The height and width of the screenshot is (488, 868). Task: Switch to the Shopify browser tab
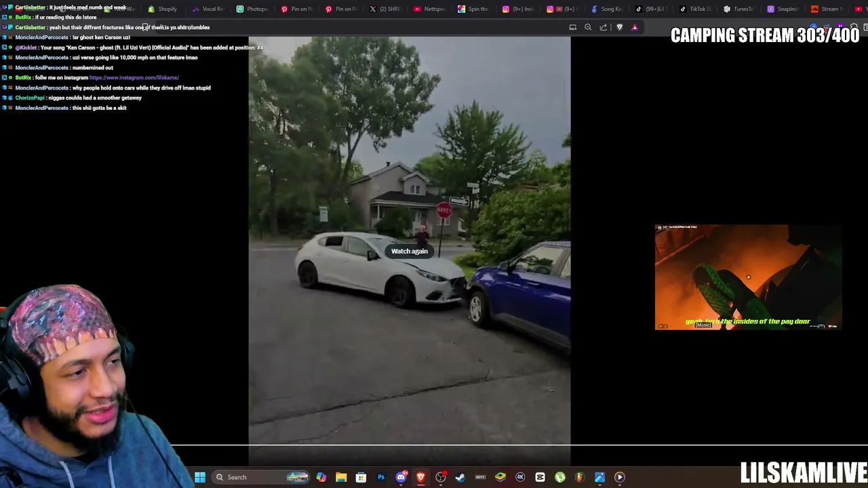163,9
